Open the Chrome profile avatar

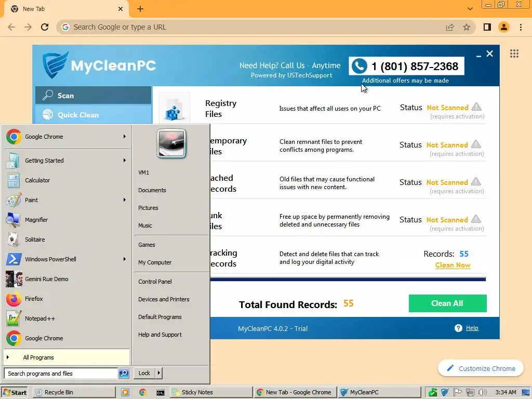pos(504,27)
